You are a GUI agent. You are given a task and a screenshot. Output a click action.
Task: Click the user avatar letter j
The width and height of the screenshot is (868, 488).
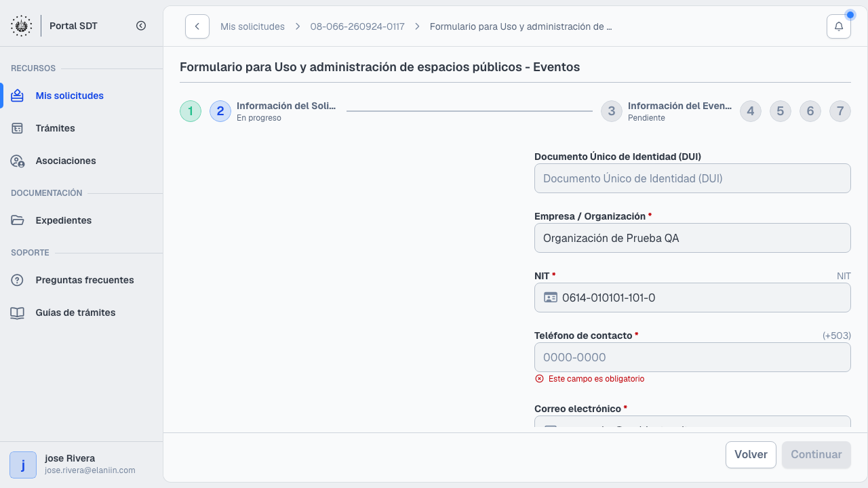[x=23, y=465]
